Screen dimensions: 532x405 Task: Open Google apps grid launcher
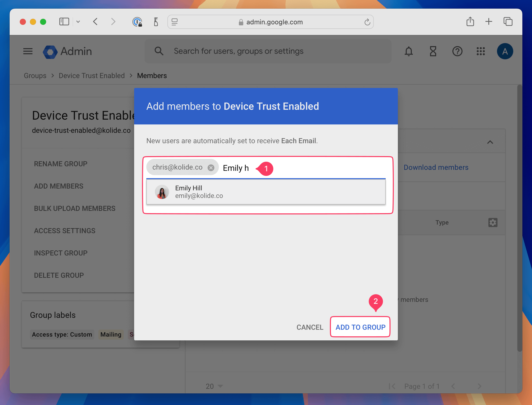pyautogui.click(x=481, y=51)
